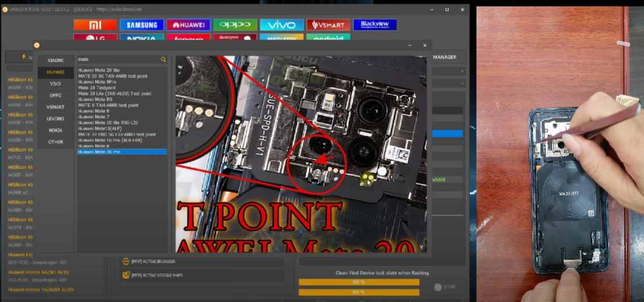
Task: Select the OPPO category tab
Action: [56, 95]
